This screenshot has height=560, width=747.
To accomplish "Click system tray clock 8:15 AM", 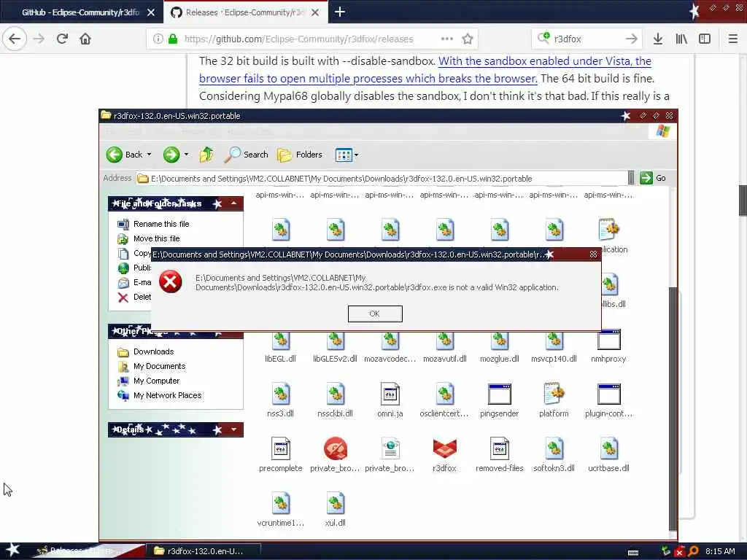I will pyautogui.click(x=720, y=551).
